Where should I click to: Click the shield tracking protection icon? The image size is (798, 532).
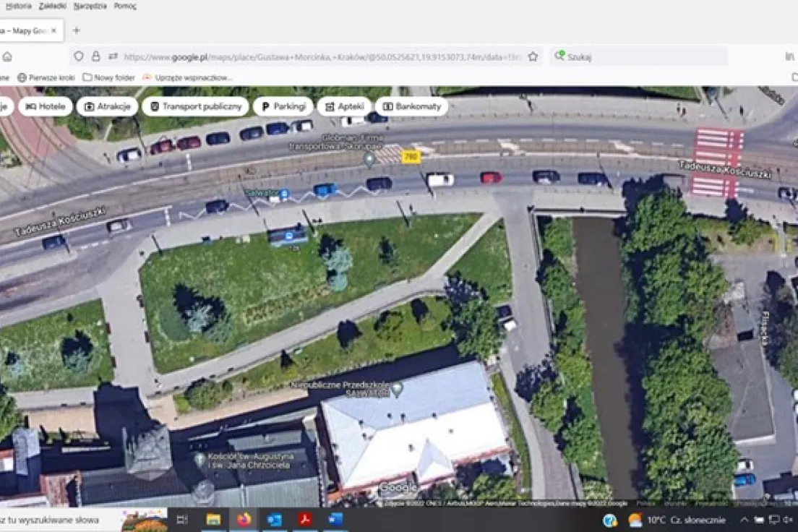[x=78, y=56]
